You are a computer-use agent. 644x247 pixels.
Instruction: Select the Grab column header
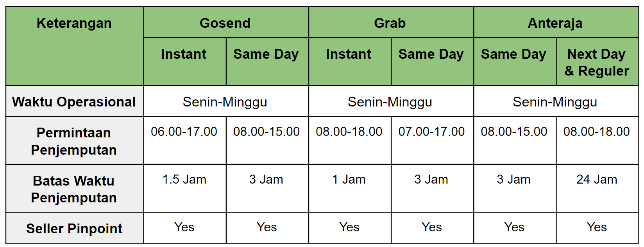coord(391,22)
